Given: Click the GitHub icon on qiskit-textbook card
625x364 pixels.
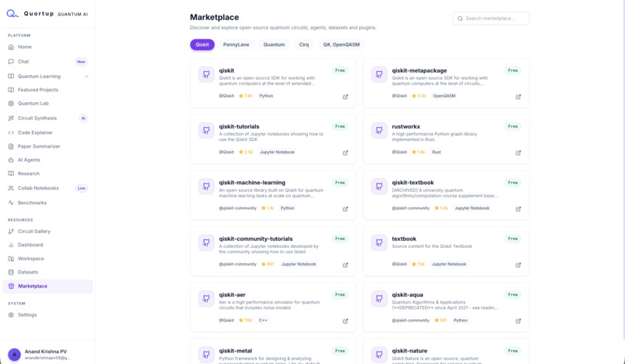Looking at the screenshot, I should 379,187.
